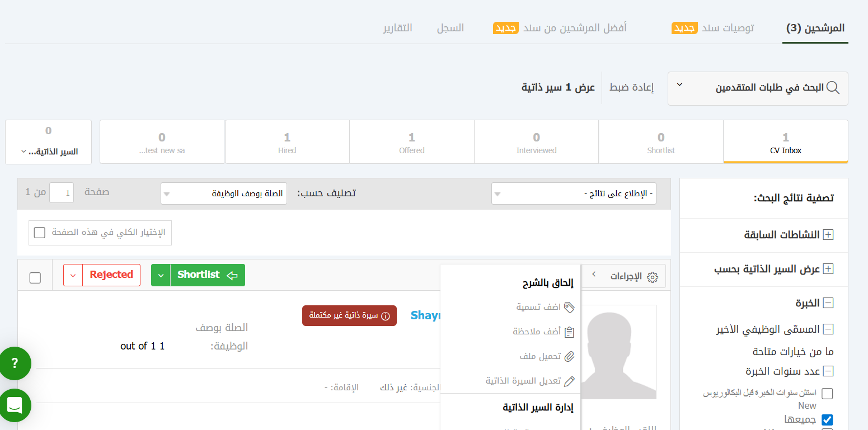Click the page number input field

click(62, 193)
